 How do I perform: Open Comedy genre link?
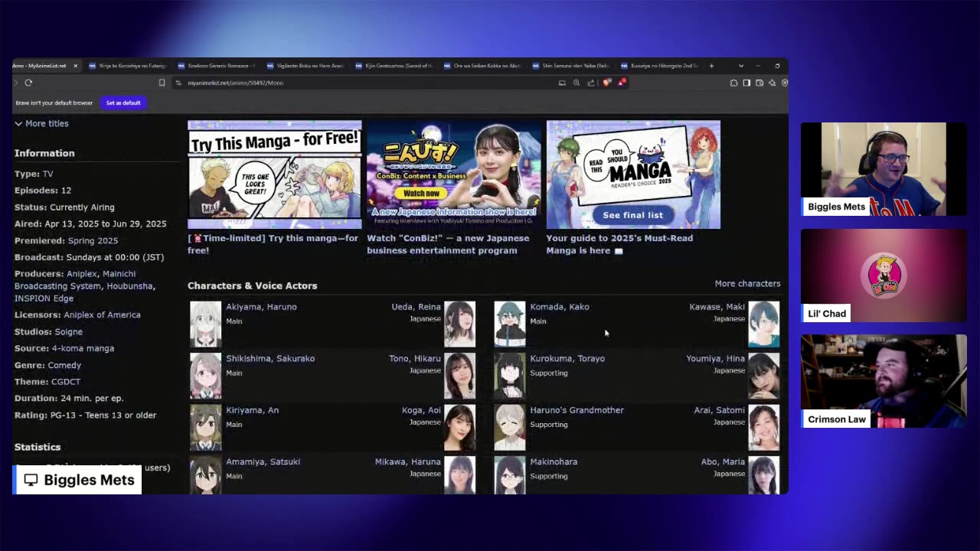tap(64, 365)
